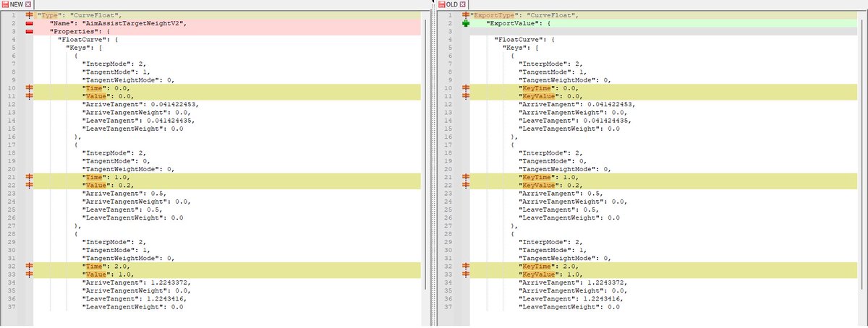Click "KeyTime": 0.0 text in OLD pane
868x328 pixels.
[550, 88]
